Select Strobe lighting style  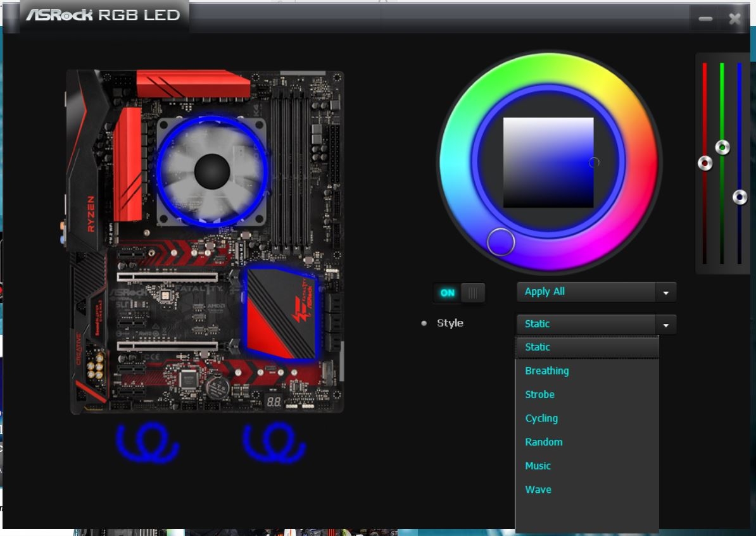pyautogui.click(x=540, y=394)
